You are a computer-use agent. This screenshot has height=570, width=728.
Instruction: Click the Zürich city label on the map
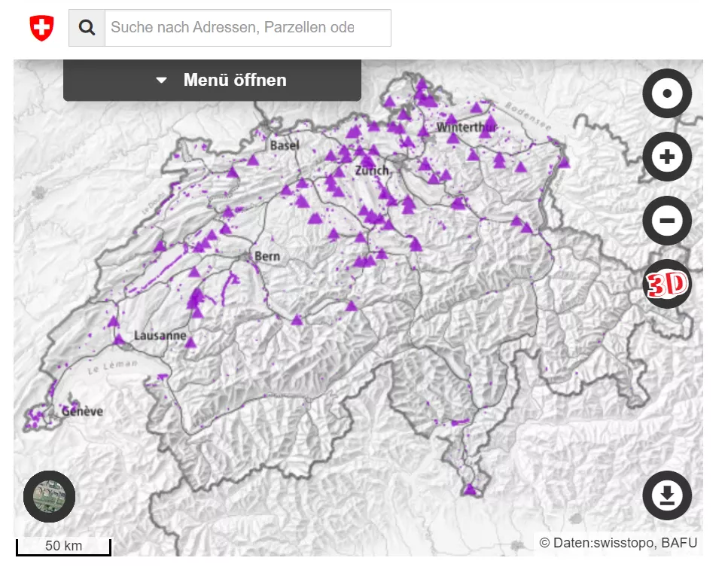coord(373,171)
